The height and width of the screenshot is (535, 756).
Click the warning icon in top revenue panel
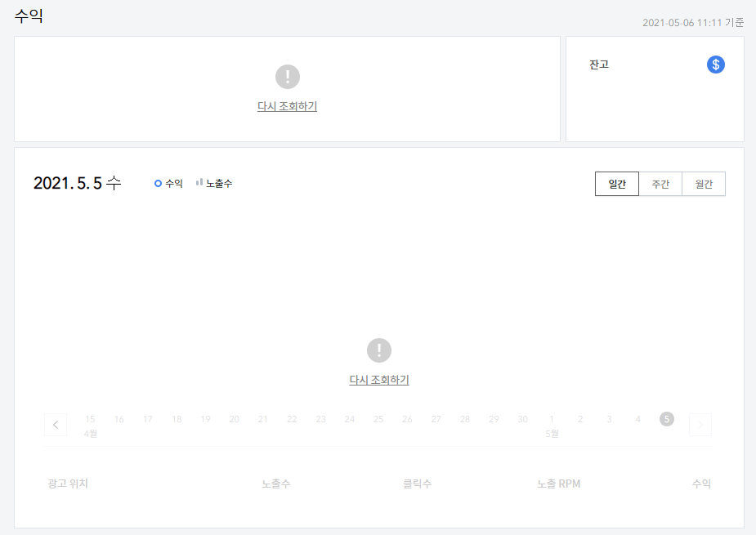[x=288, y=77]
